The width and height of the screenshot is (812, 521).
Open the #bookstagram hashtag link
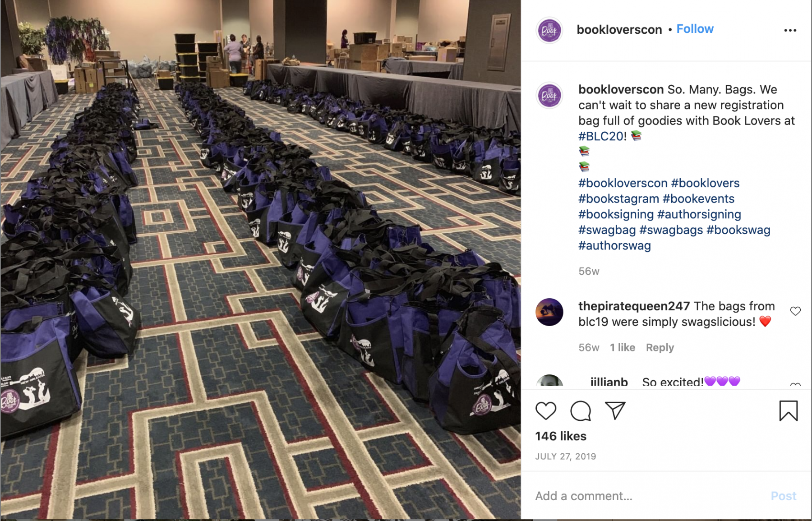[618, 198]
